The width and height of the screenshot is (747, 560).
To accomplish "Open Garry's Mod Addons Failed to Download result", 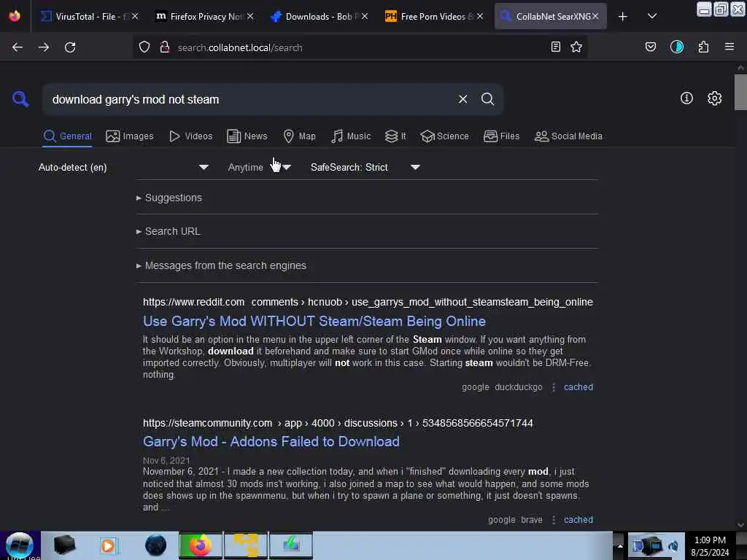I will click(x=271, y=441).
